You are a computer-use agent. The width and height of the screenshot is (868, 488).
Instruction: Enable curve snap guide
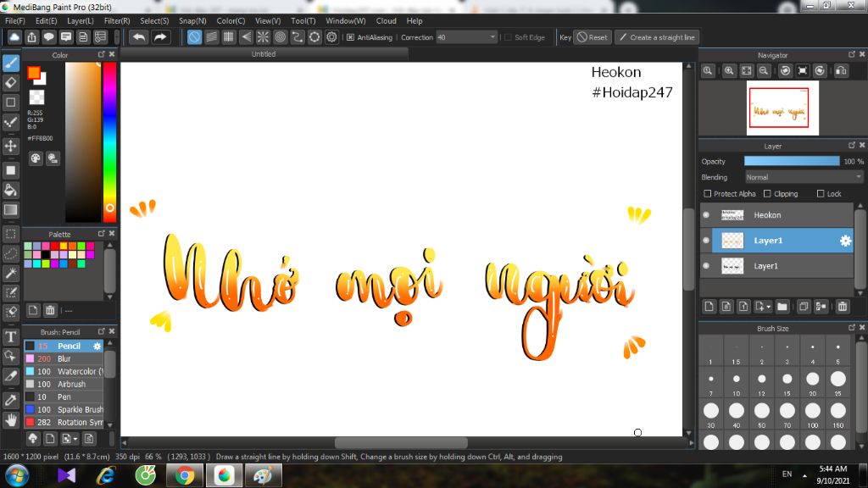(298, 37)
